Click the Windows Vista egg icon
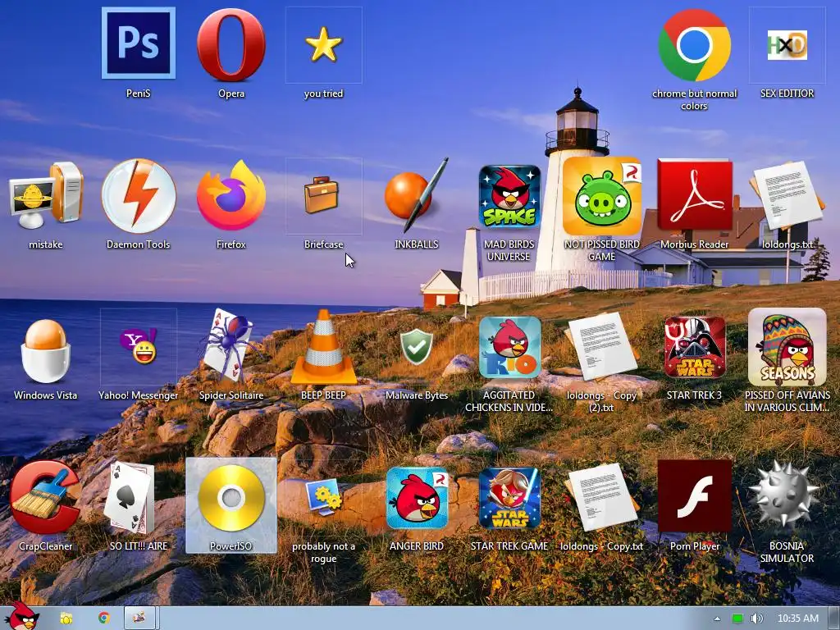The width and height of the screenshot is (840, 630). (x=46, y=351)
